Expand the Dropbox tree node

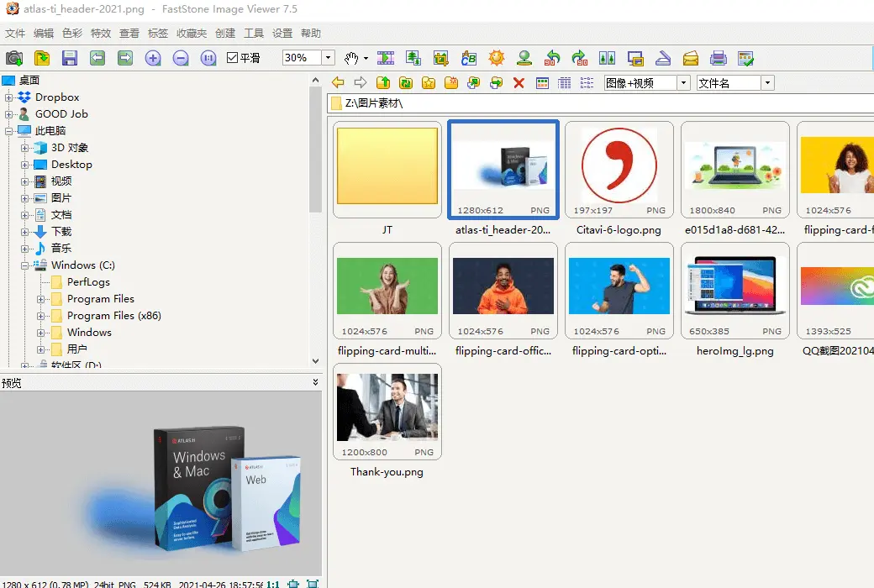click(x=8, y=97)
